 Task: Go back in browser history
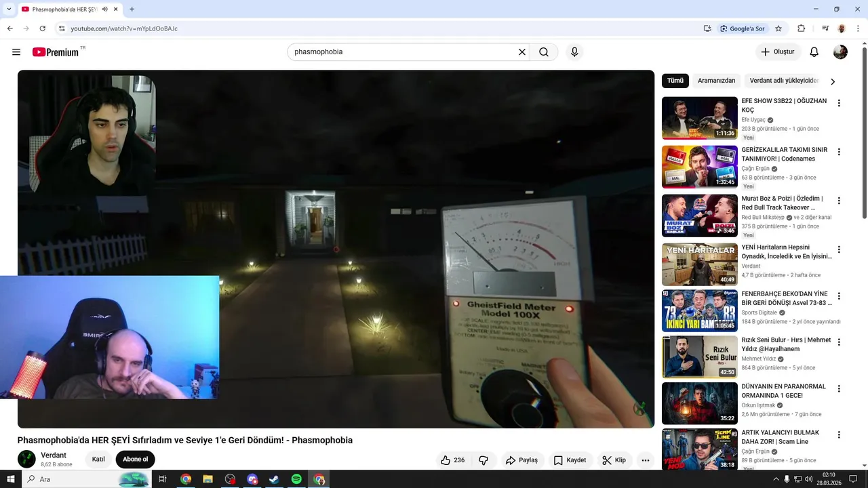[x=9, y=28]
